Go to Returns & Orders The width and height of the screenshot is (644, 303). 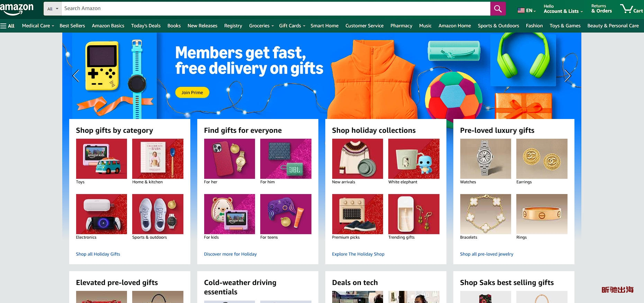(601, 9)
